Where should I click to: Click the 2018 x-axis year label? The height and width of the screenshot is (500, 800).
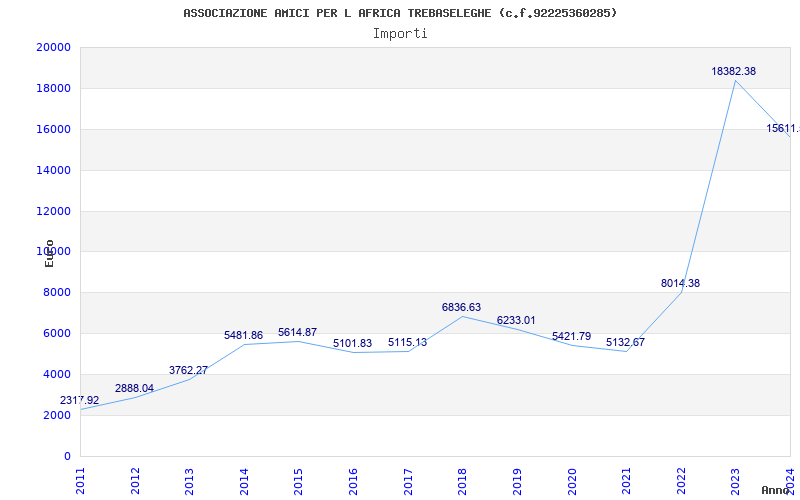coord(462,481)
